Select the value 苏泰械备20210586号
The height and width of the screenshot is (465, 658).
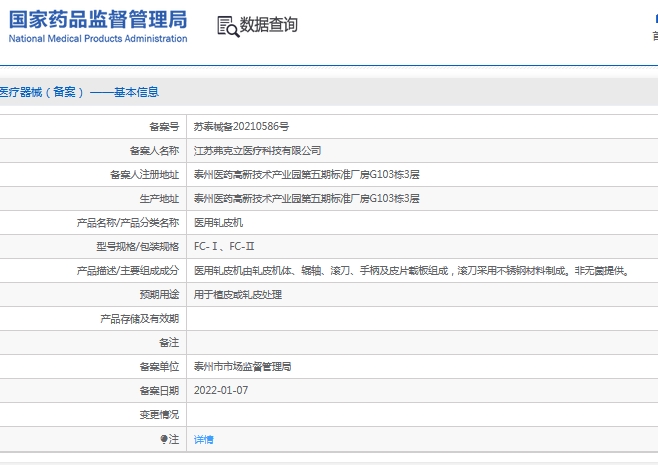click(241, 126)
